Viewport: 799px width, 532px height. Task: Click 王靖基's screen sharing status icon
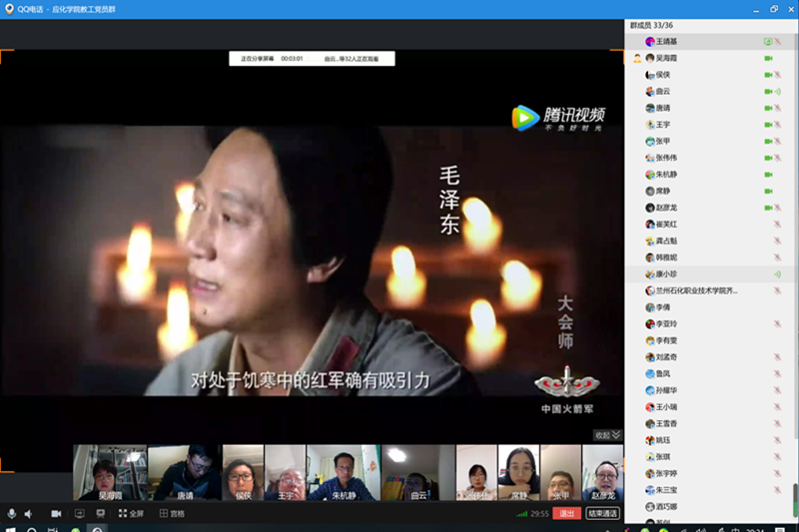click(x=767, y=42)
